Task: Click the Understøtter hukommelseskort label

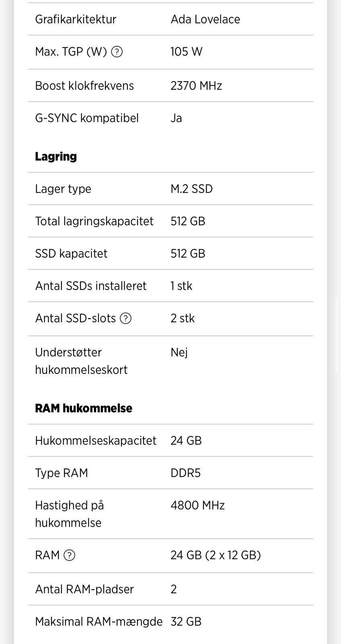Action: tap(81, 361)
